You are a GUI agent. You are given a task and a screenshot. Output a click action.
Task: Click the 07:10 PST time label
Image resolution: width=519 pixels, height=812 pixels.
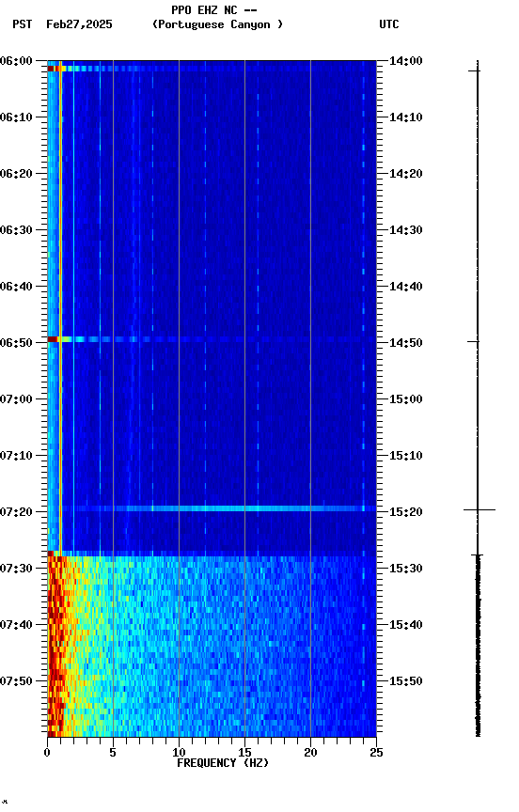[x=16, y=456]
